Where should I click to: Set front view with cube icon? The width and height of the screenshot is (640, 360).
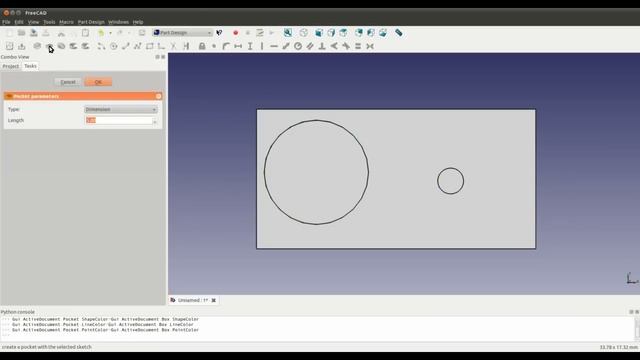coord(319,33)
